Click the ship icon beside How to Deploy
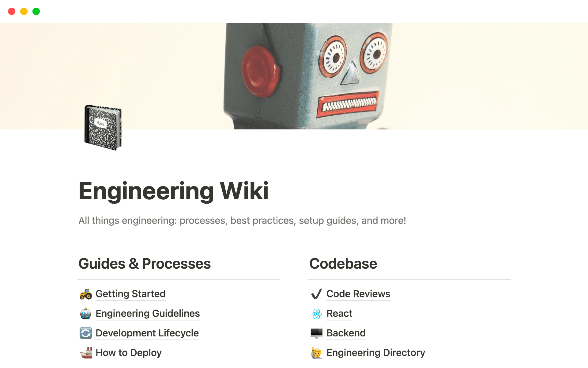 click(86, 353)
